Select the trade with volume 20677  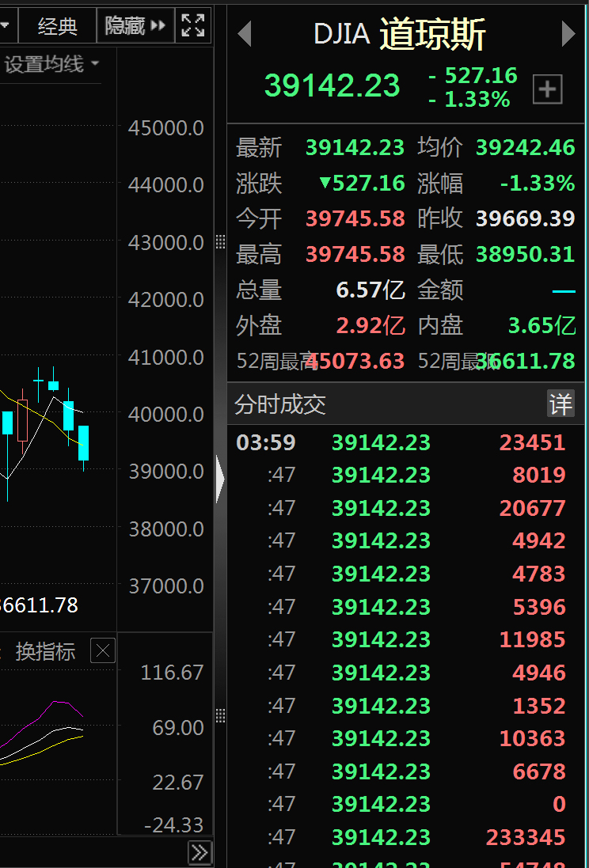coord(405,508)
